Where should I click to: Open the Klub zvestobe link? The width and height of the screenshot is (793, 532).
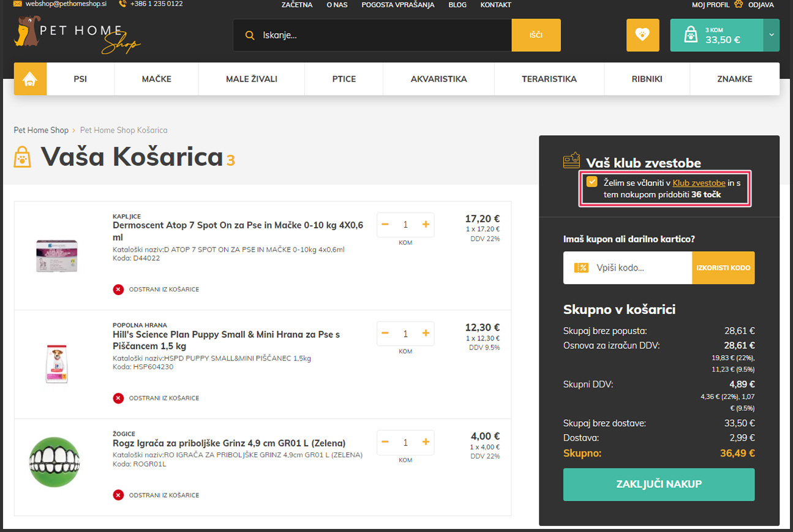pyautogui.click(x=699, y=182)
